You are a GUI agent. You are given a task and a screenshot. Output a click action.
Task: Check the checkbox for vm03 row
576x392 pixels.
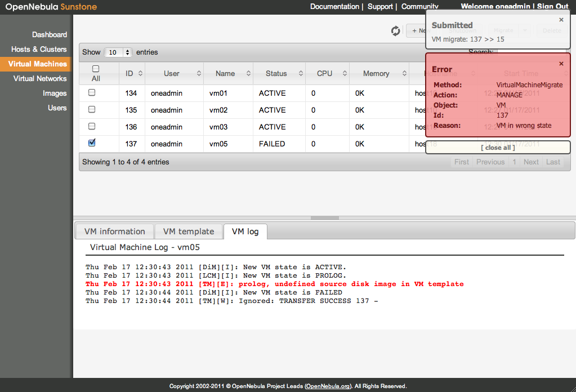tap(92, 126)
